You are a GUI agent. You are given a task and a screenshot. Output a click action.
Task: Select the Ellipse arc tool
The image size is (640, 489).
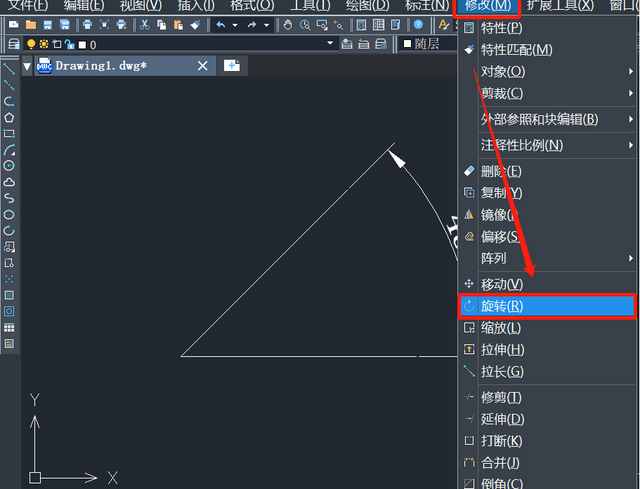[x=9, y=231]
